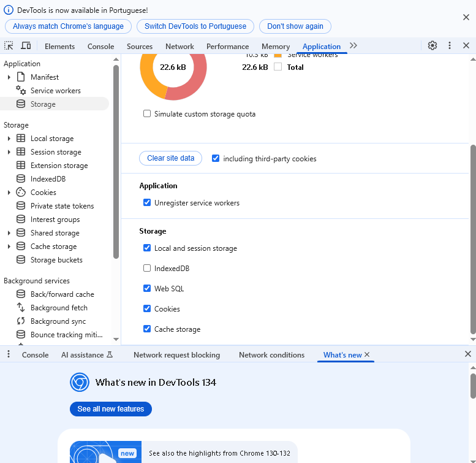The height and width of the screenshot is (463, 476).
Task: Click the Session storage table icon
Action: point(21,151)
